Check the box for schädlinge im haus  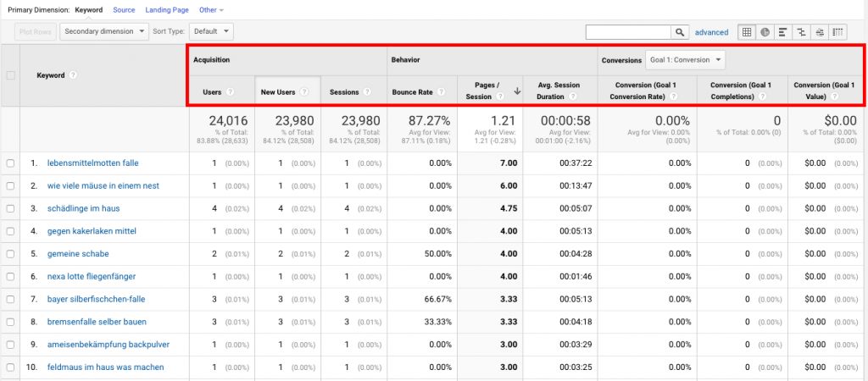pyautogui.click(x=10, y=208)
